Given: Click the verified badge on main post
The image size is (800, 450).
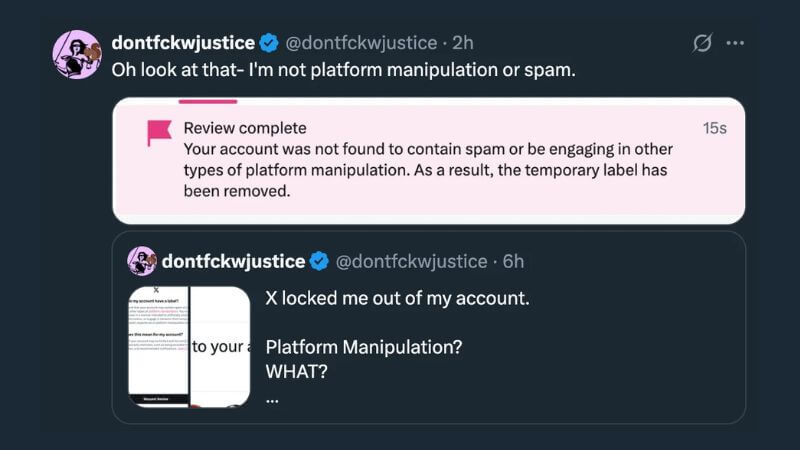Looking at the screenshot, I should [x=269, y=43].
